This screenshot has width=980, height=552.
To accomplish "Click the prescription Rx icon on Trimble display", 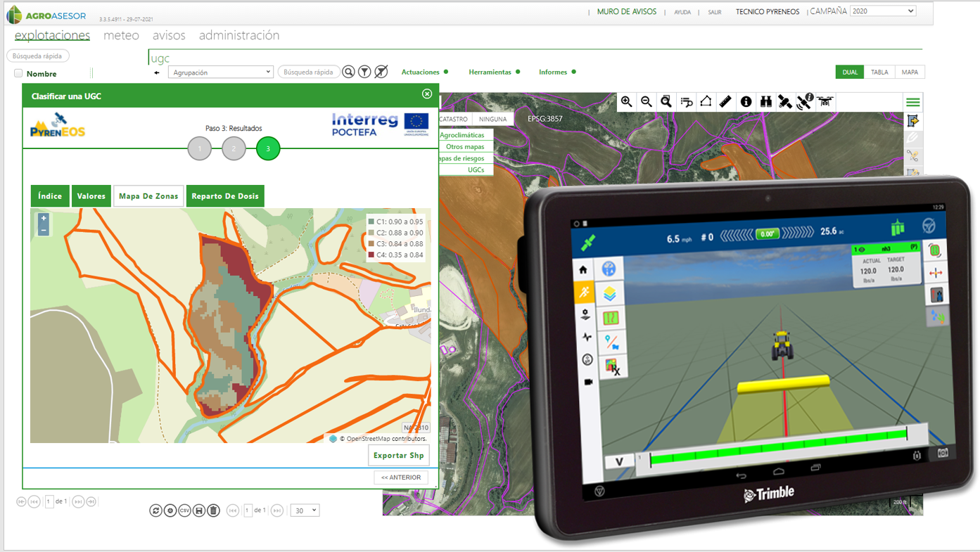I will point(612,366).
